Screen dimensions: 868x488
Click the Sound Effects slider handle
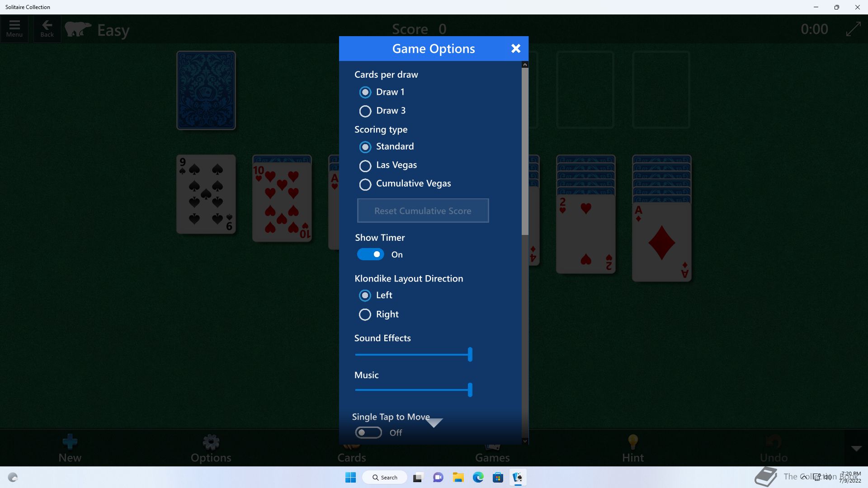coord(470,354)
